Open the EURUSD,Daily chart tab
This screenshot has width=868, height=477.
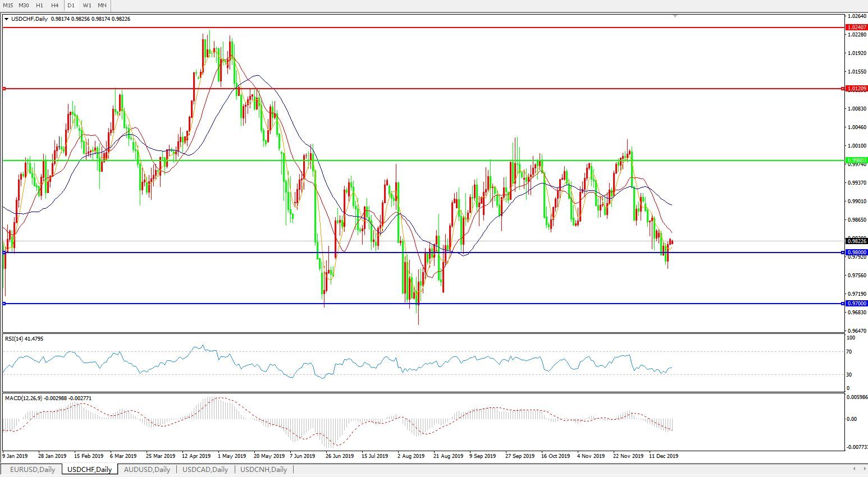coord(33,470)
